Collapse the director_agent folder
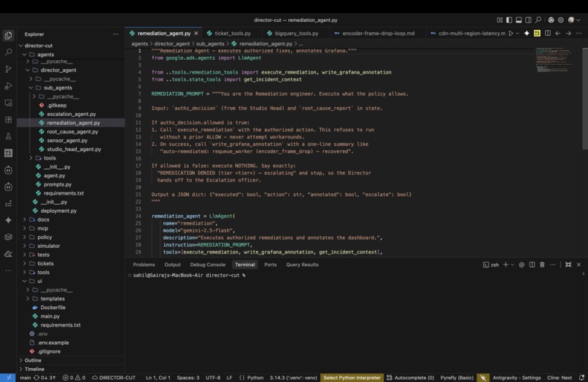588x382 pixels. [28, 70]
